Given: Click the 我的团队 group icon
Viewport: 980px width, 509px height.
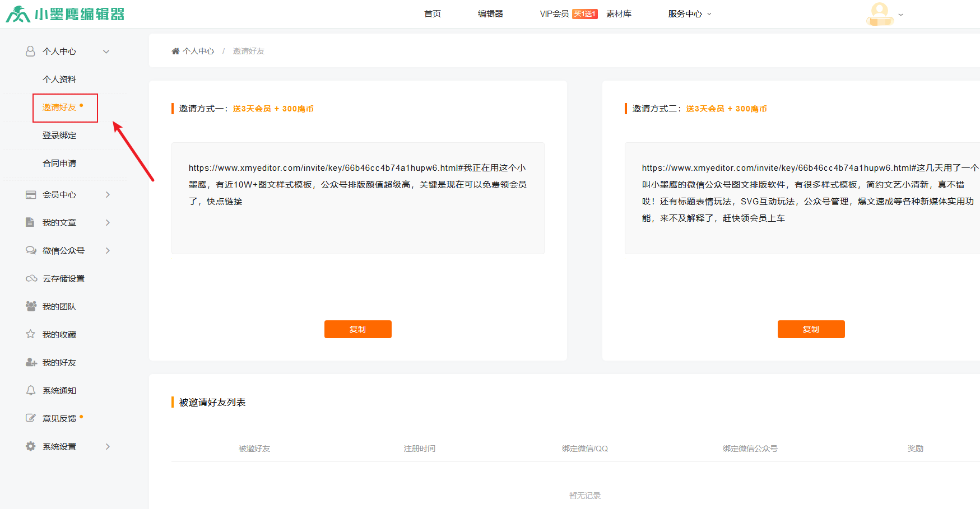Looking at the screenshot, I should coord(31,306).
